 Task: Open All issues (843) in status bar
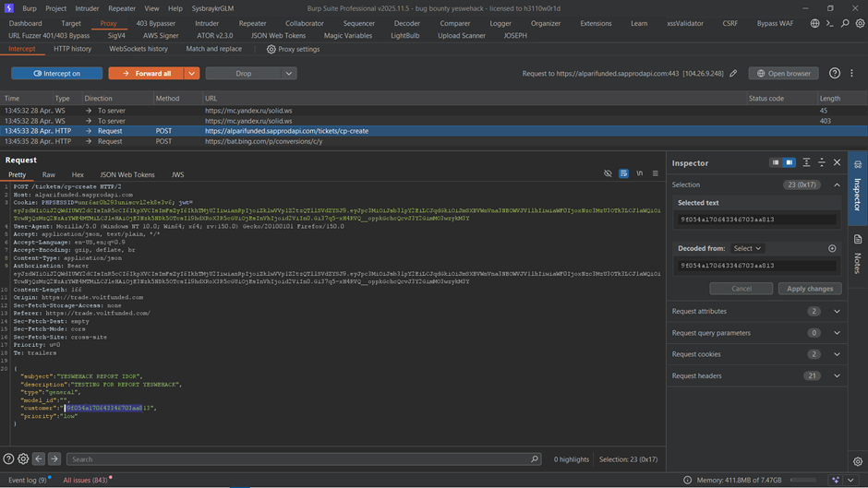click(85, 480)
